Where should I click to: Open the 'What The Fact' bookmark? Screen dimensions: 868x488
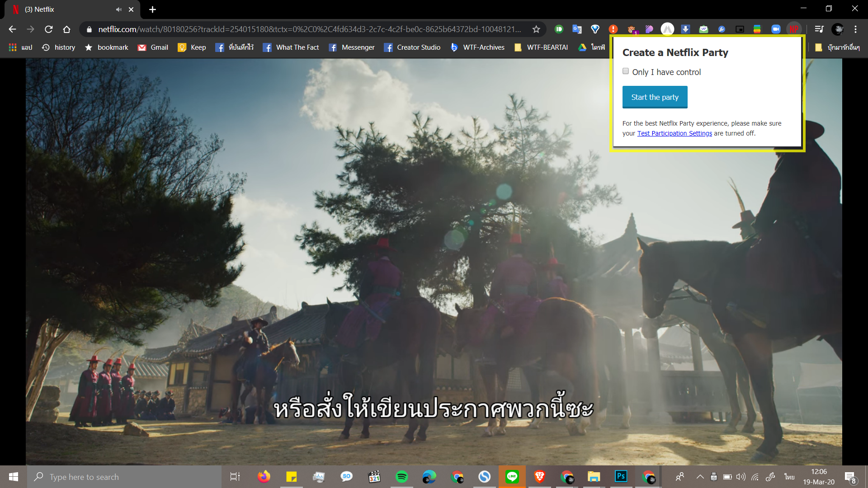(x=291, y=47)
